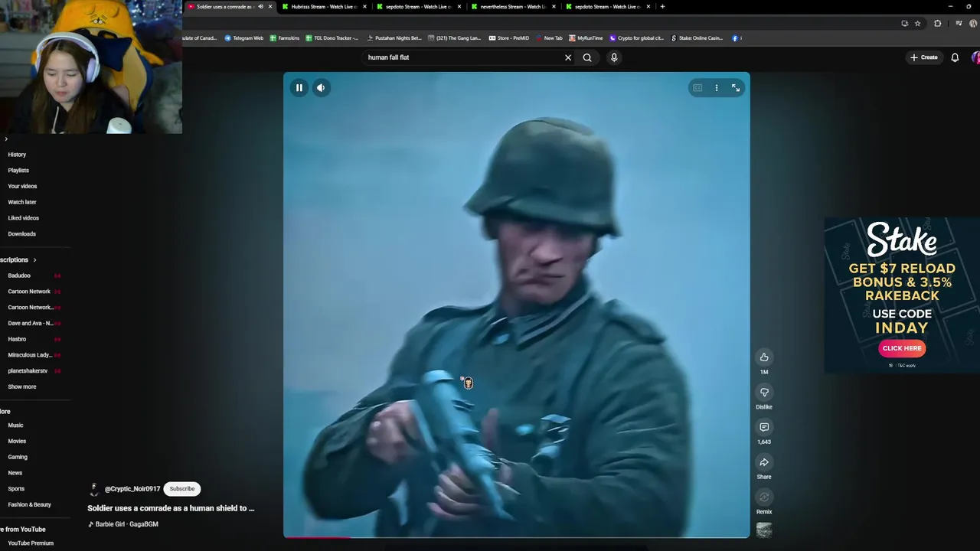Open the MyRunTime bookmark
980x551 pixels.
click(586, 38)
